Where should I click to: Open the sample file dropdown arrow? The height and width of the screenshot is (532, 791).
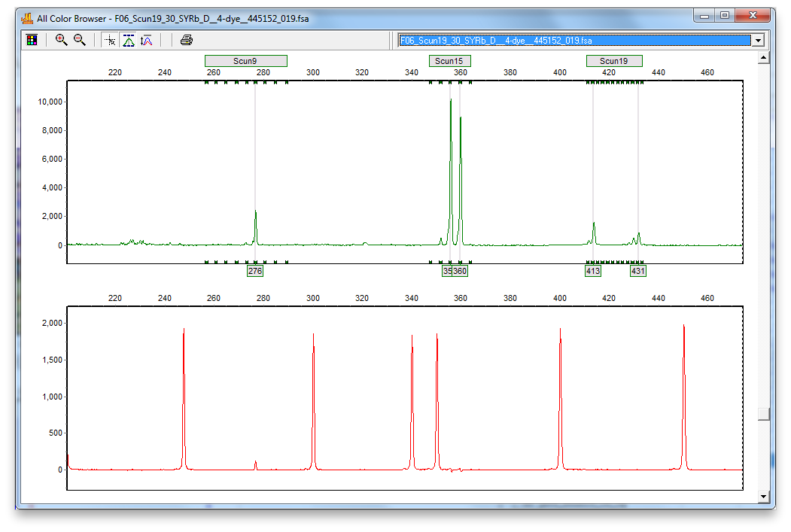[758, 41]
